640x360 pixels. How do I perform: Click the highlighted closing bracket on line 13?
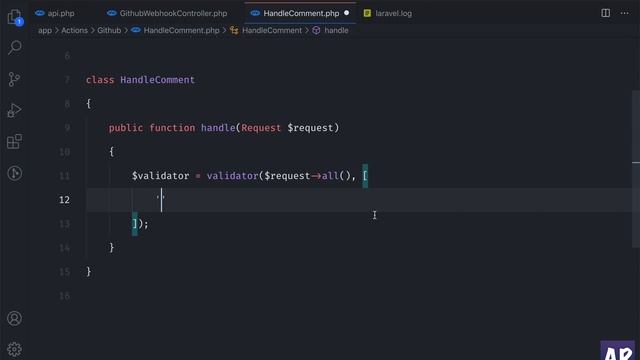[x=135, y=224]
